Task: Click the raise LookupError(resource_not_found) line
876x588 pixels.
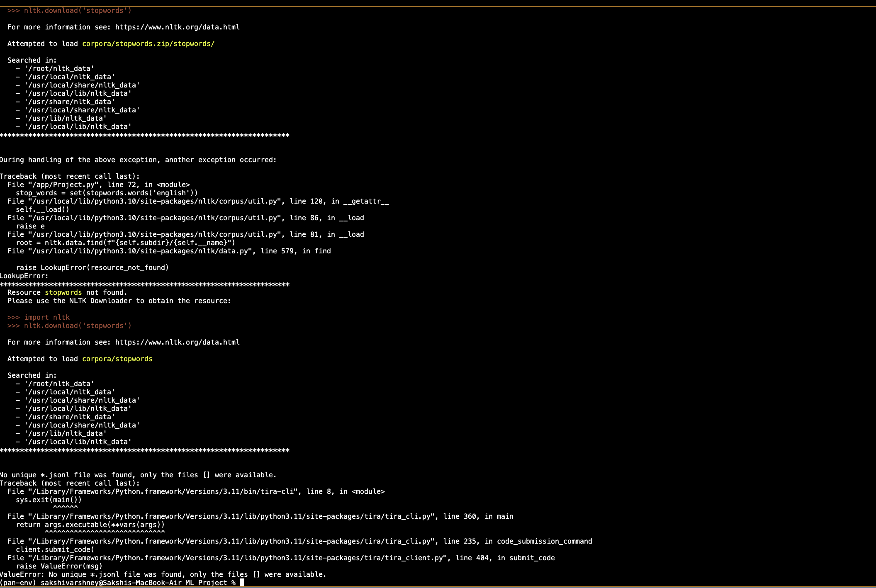Action: (x=92, y=267)
